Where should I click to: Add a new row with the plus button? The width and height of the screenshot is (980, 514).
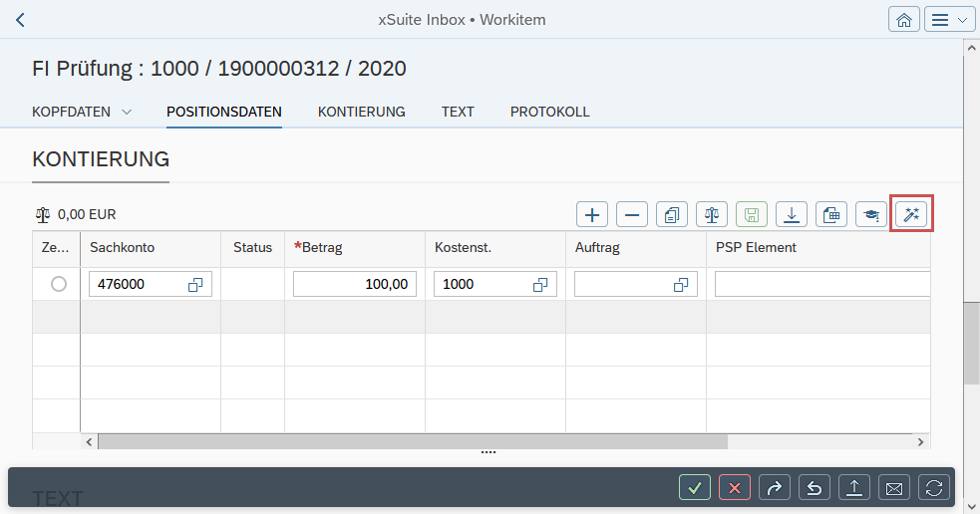592,214
